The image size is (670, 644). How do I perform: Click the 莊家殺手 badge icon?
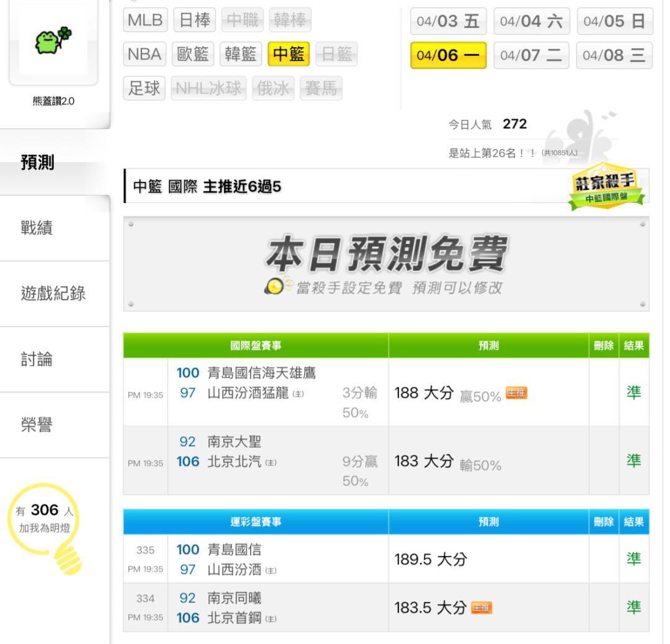pos(606,187)
